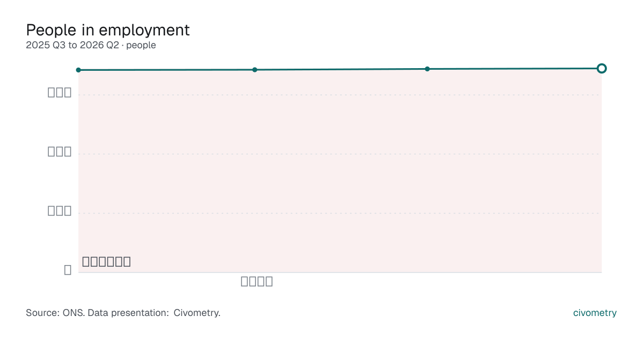
Task: Click the x-axis tick label below the baseline
Action: click(x=257, y=281)
